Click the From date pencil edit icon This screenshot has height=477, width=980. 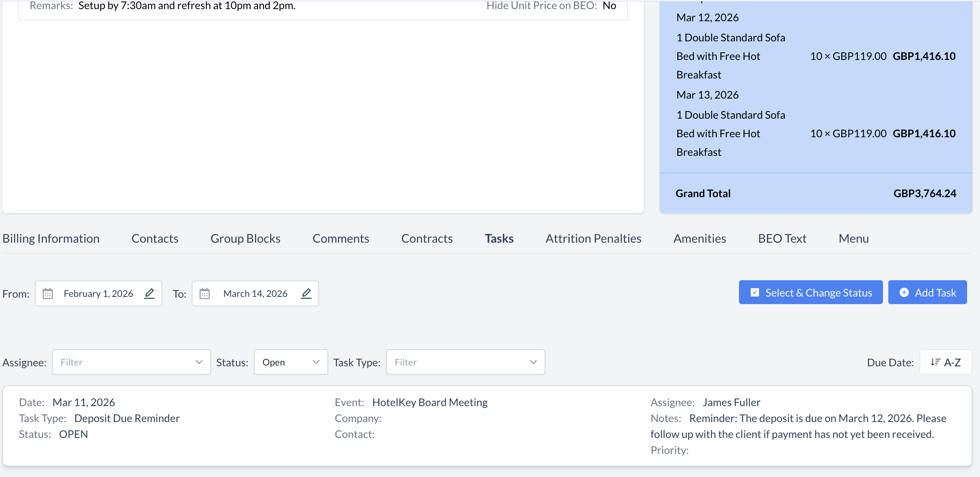150,293
